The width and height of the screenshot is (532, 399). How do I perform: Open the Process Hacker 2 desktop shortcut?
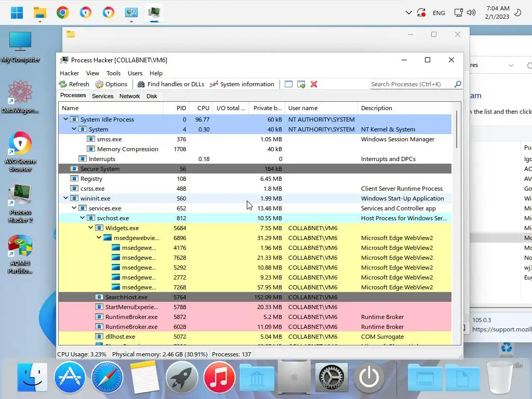tap(20, 204)
